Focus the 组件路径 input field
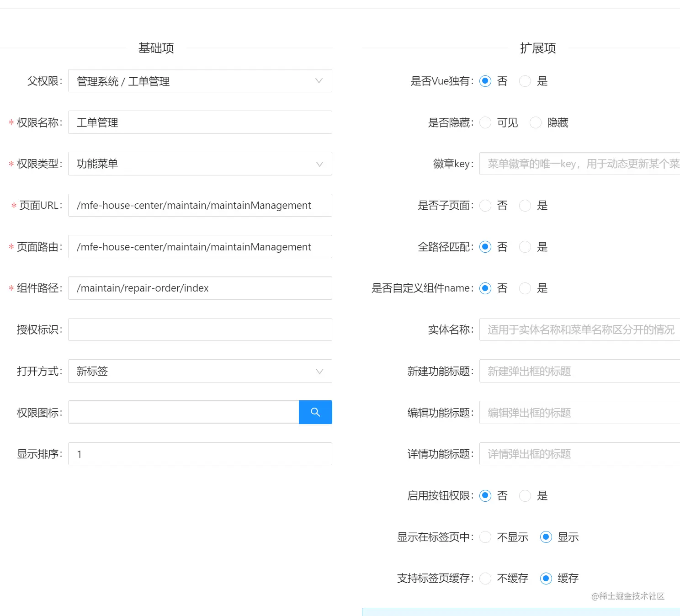Viewport: 680px width, 616px height. (200, 288)
